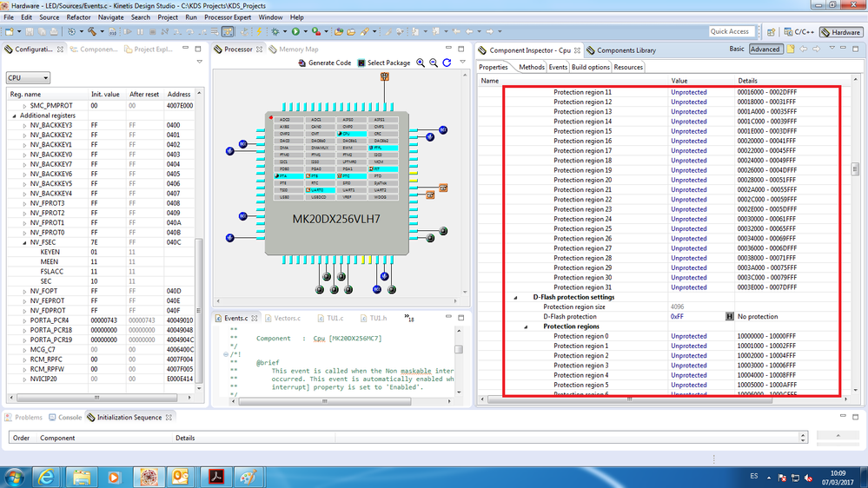Click the Build hammer toolbar icon
The height and width of the screenshot is (488, 868).
click(x=92, y=31)
